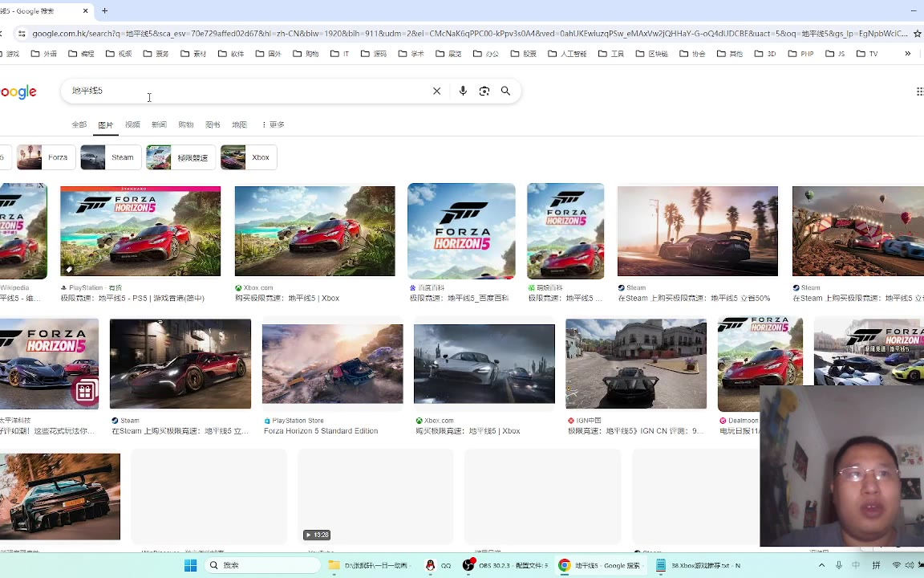Switch to the 购物 results tab
This screenshot has width=924, height=578.
pyautogui.click(x=185, y=124)
